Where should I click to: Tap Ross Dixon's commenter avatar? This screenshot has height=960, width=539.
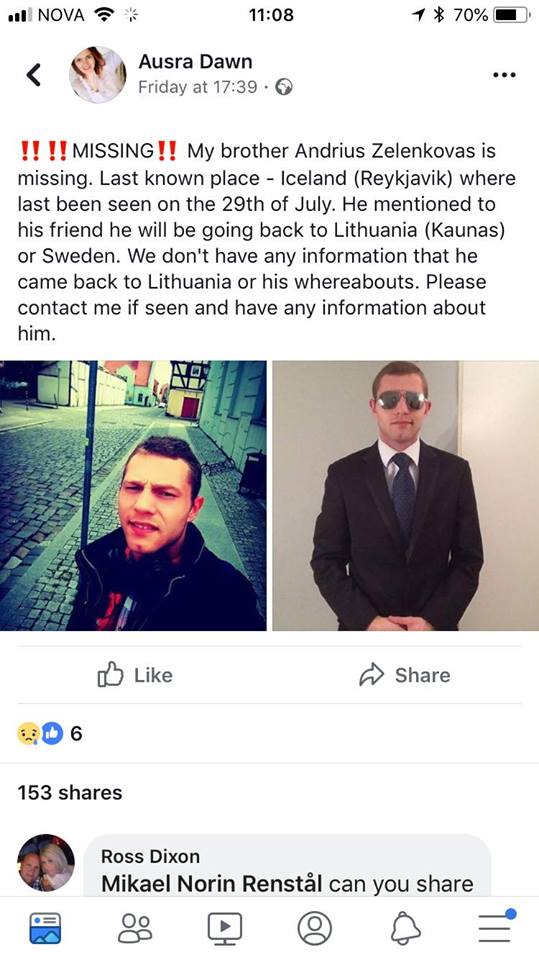pyautogui.click(x=46, y=863)
